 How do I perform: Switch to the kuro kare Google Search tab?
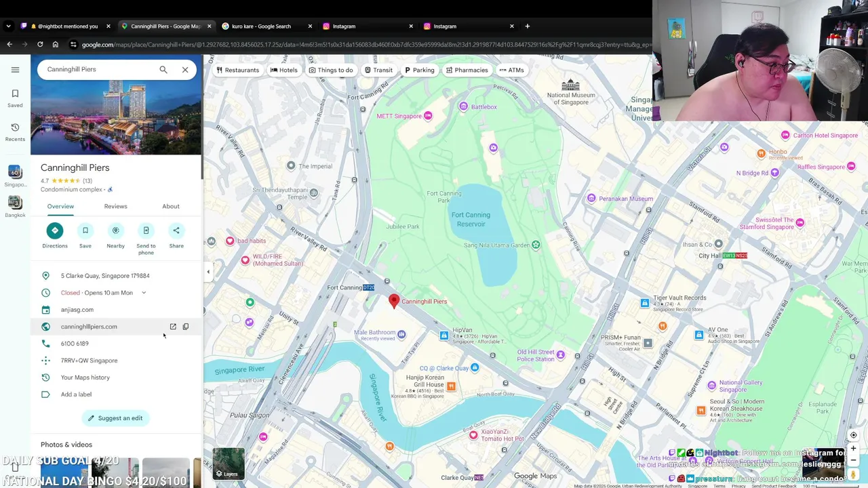tap(266, 26)
